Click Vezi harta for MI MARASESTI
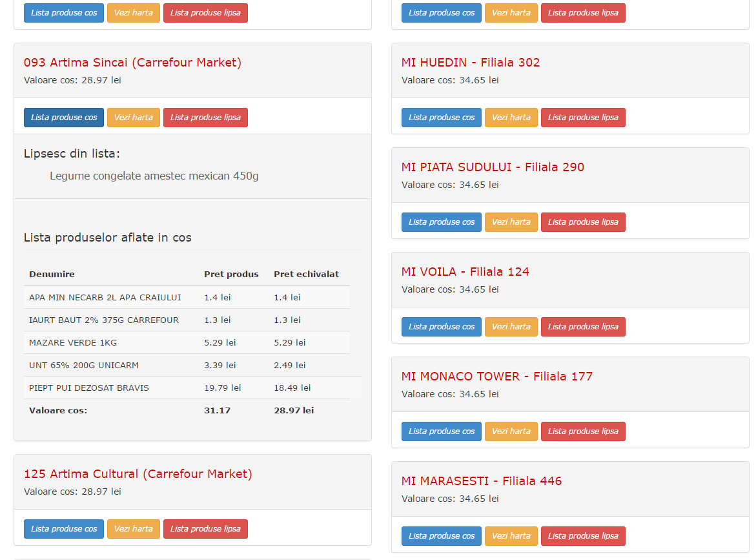 click(511, 536)
